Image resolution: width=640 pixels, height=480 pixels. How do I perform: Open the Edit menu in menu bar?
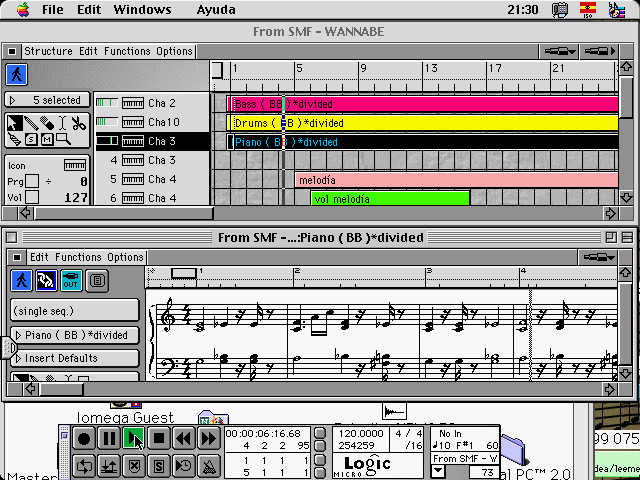(x=89, y=9)
